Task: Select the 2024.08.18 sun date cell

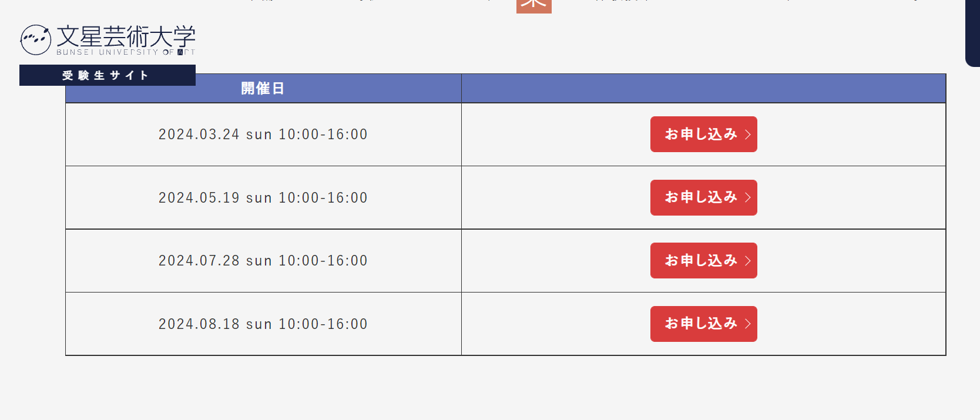Action: pos(263,324)
